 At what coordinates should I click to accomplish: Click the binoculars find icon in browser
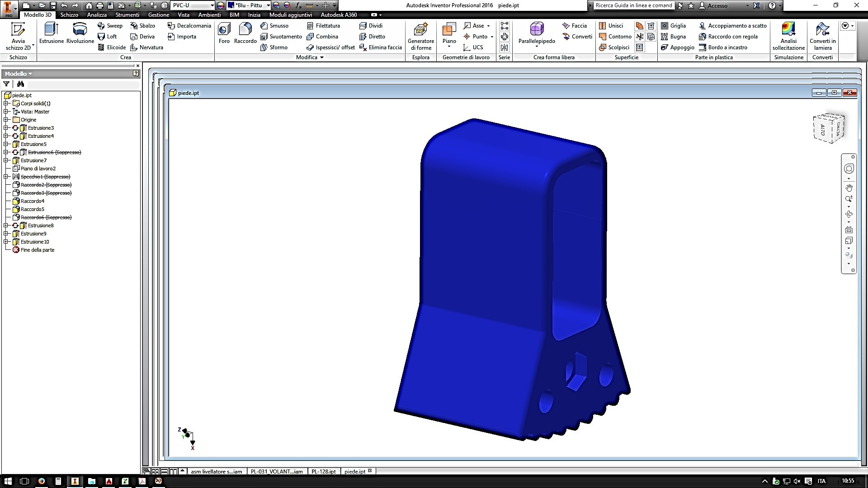tap(20, 84)
